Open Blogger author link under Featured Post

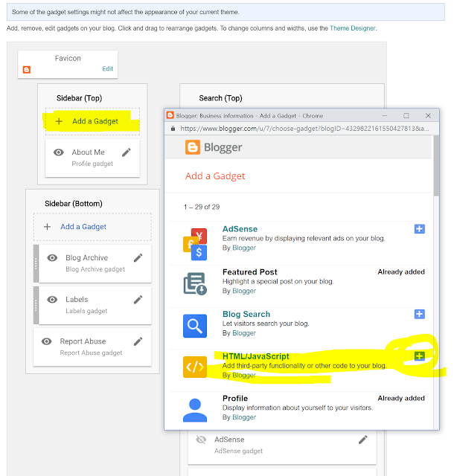tap(244, 291)
